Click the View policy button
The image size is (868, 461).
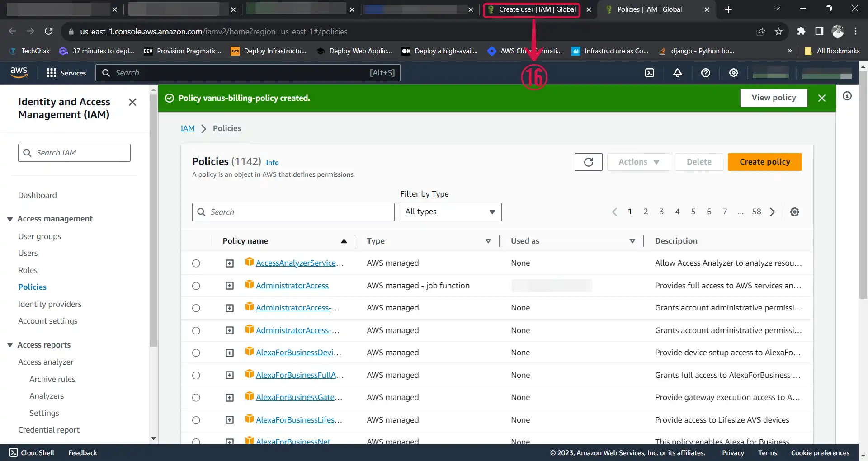774,98
